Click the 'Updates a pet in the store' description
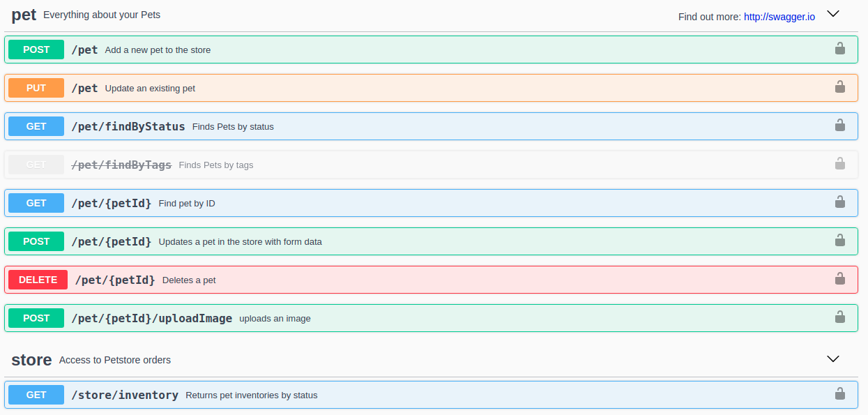This screenshot has height=415, width=868. pos(240,242)
